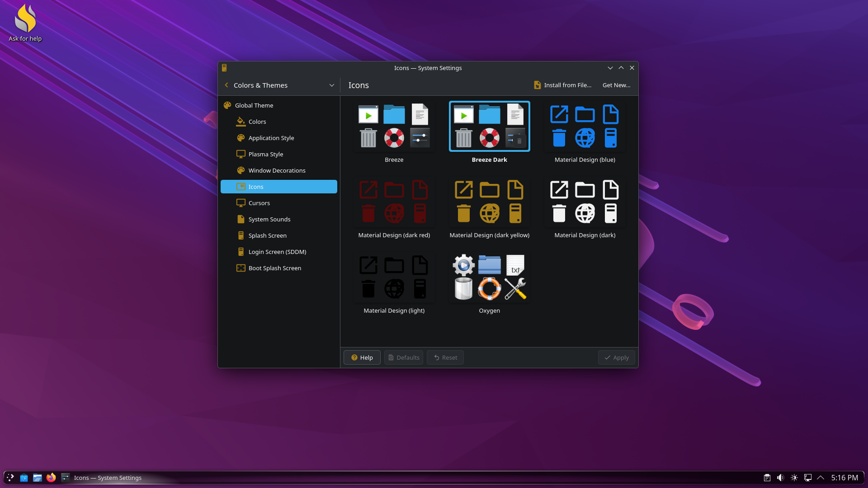868x488 pixels.
Task: Open System Sounds settings
Action: 278,219
